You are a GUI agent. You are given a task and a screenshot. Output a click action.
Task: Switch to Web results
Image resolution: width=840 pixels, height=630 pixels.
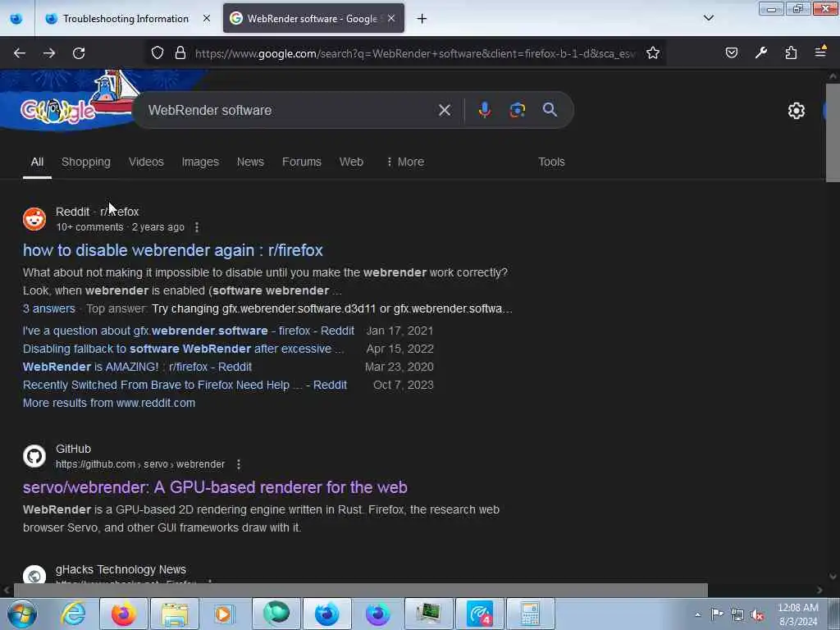tap(351, 162)
